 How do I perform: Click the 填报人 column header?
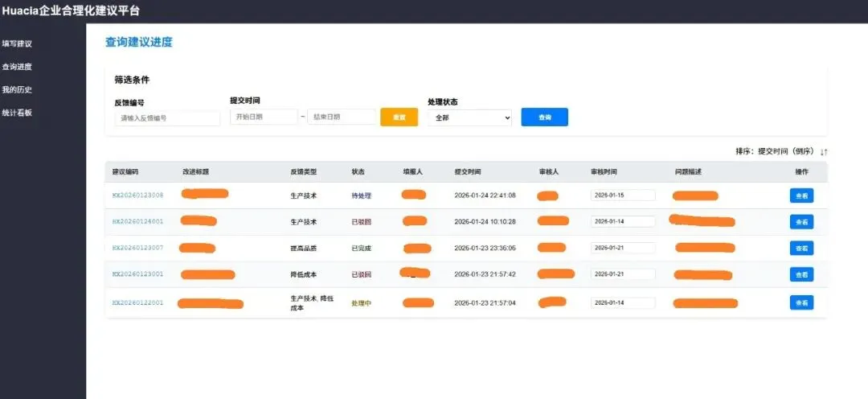coord(412,172)
